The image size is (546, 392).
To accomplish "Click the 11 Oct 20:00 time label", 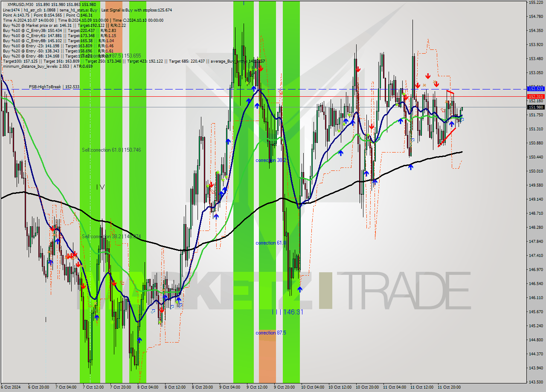I will [x=449, y=387].
